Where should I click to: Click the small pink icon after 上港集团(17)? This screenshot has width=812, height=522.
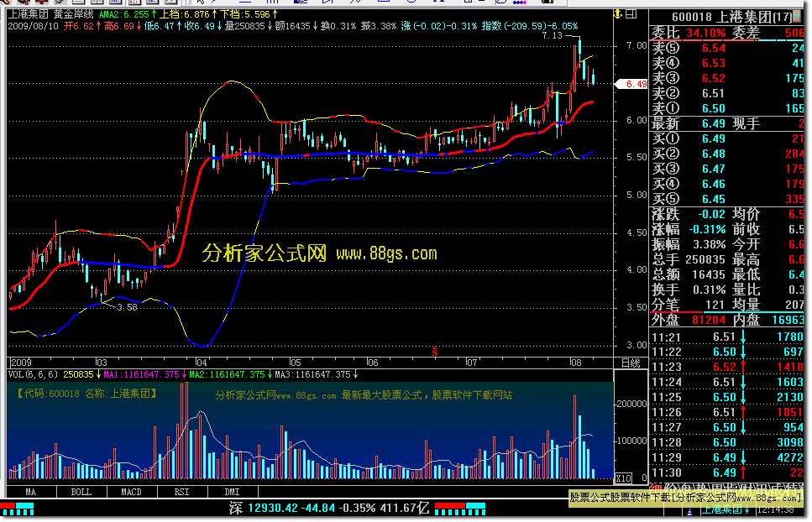[x=798, y=17]
